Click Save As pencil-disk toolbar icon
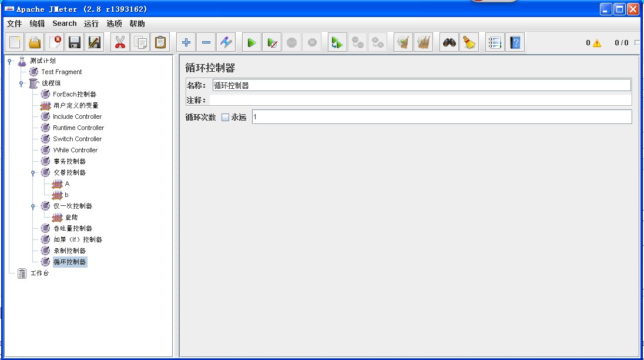The image size is (644, 360). pos(95,42)
